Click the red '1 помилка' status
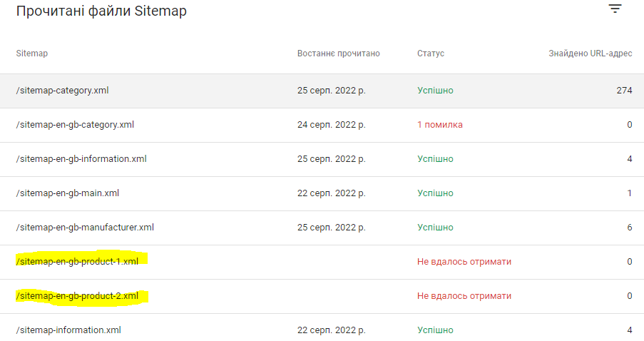The width and height of the screenshot is (644, 341). [x=440, y=124]
